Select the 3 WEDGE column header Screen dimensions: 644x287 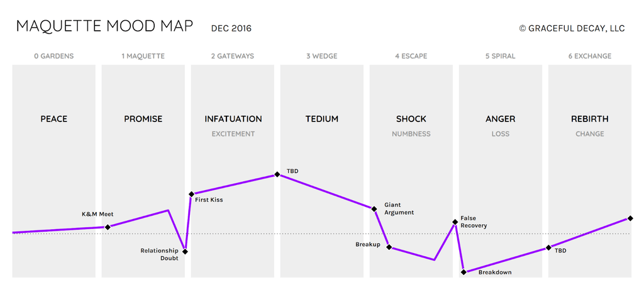tap(321, 56)
